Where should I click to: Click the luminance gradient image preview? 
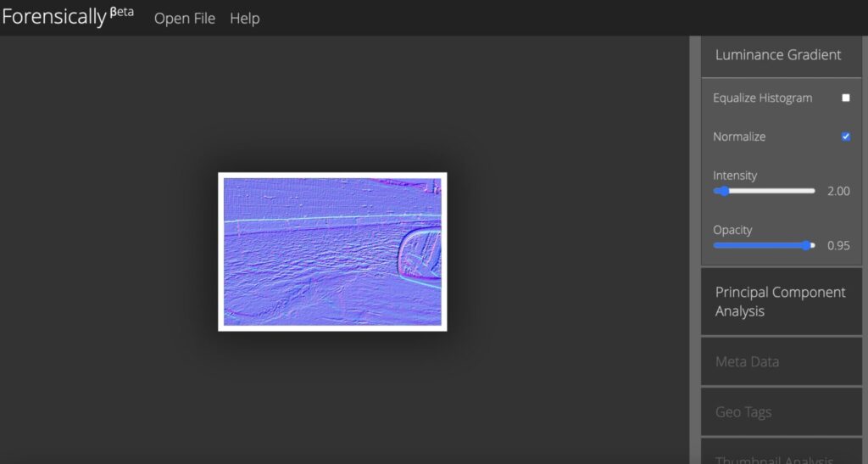tap(332, 252)
